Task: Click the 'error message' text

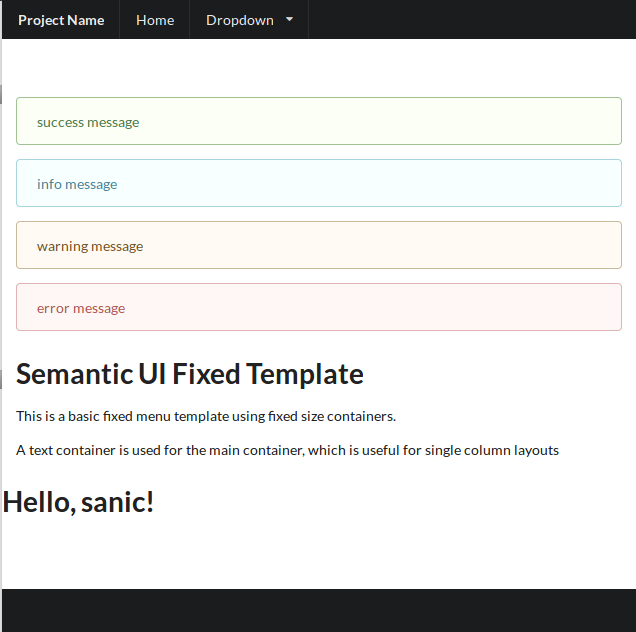Action: coord(81,309)
